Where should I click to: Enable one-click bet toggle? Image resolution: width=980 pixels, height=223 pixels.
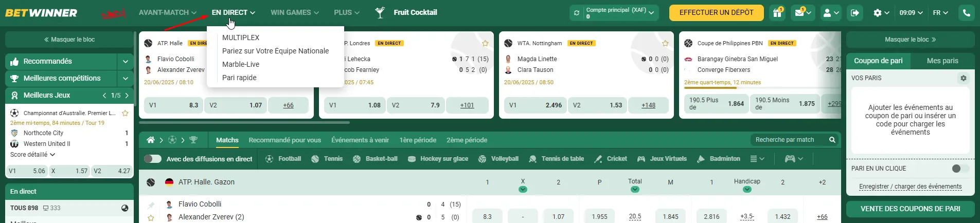click(x=960, y=169)
